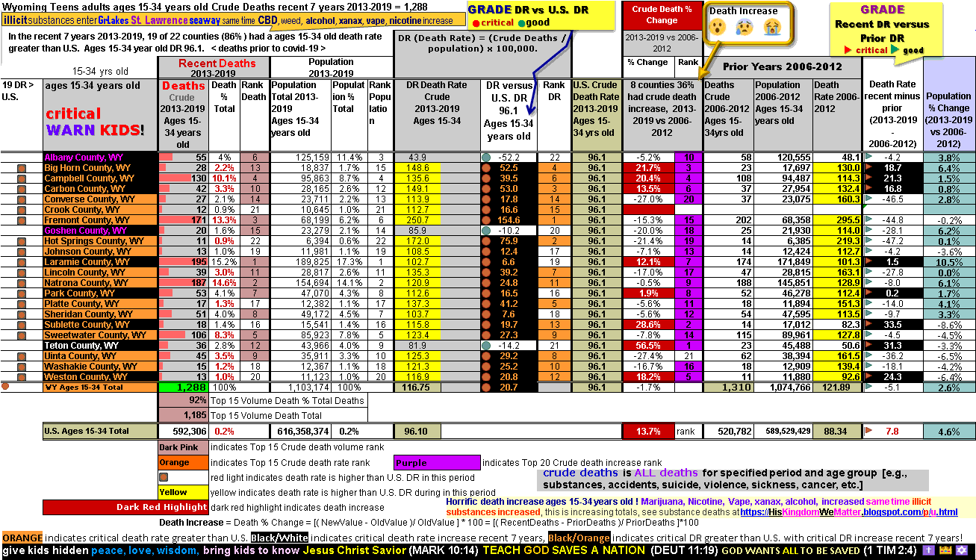Click red flag in Sublette County's 33.5 cell
The width and height of the screenshot is (976, 560).
tap(868, 325)
